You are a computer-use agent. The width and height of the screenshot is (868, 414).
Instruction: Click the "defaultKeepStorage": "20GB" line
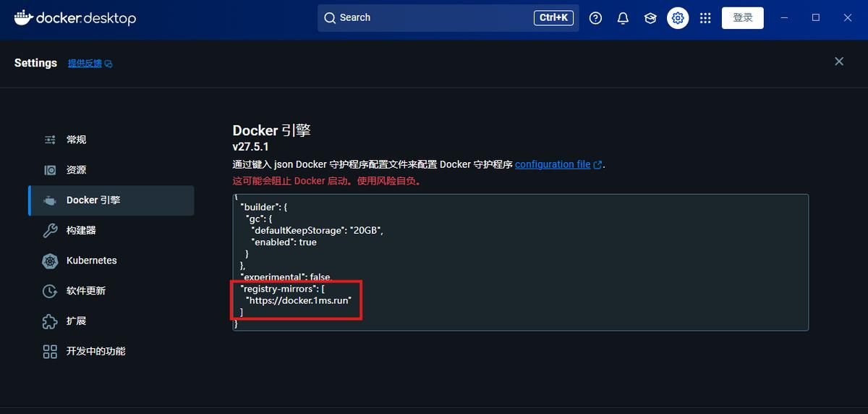(317, 231)
